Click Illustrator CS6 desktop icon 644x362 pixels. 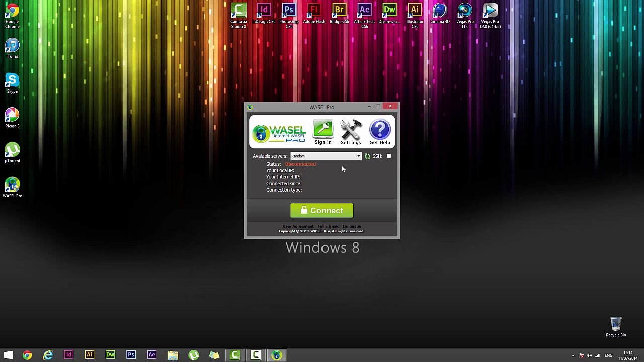[415, 16]
